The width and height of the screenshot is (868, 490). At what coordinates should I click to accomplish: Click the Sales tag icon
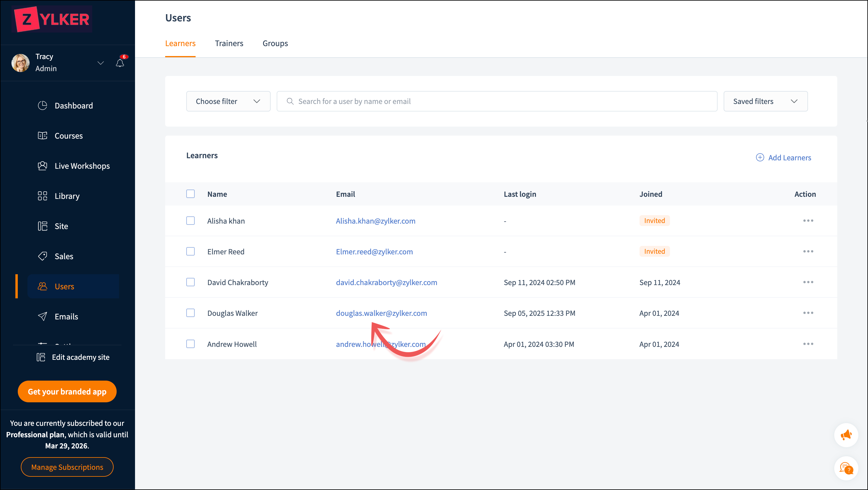click(x=42, y=256)
